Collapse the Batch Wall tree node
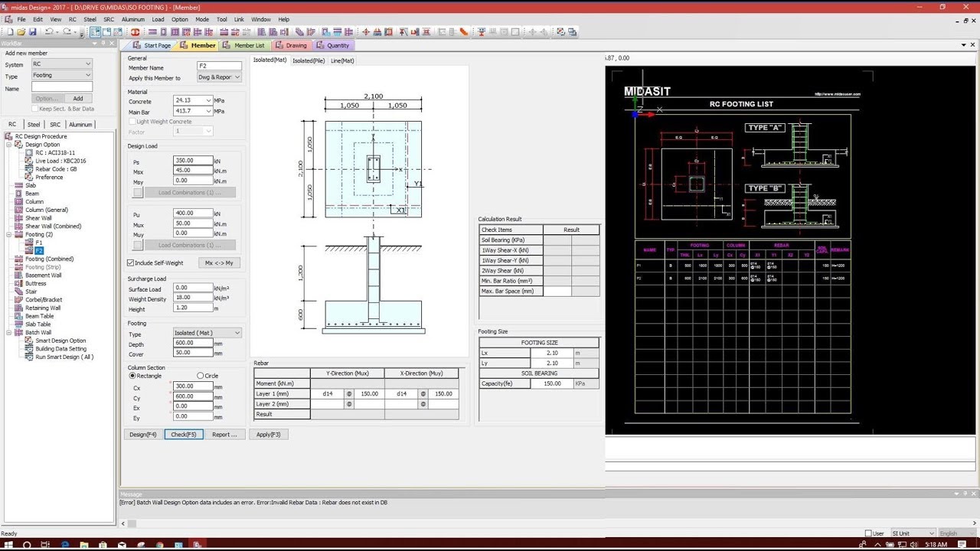 9,333
